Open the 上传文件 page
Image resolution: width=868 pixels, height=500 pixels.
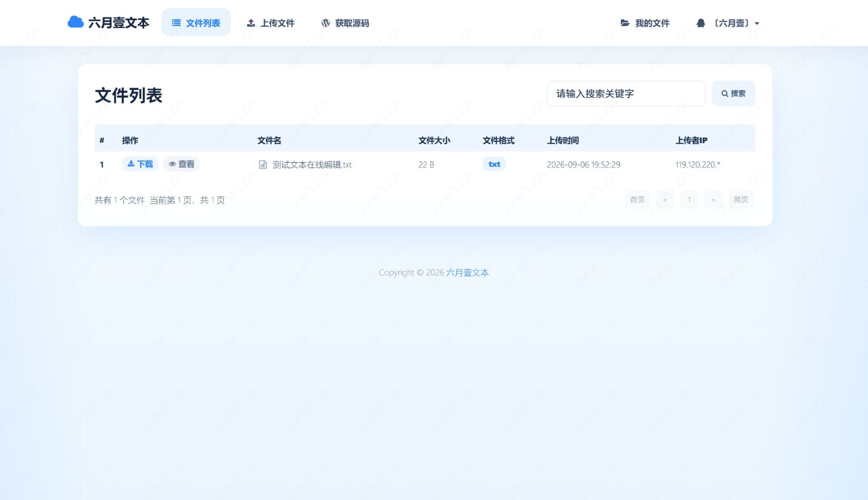point(270,23)
